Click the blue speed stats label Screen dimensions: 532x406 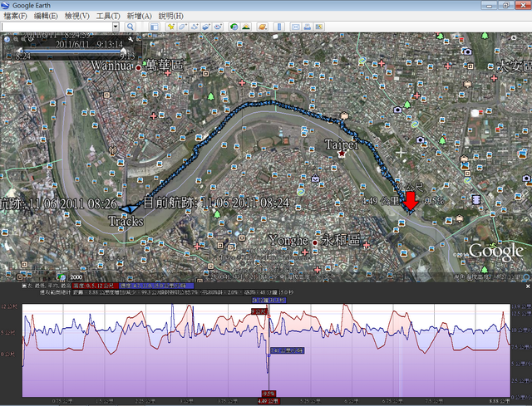(x=156, y=286)
